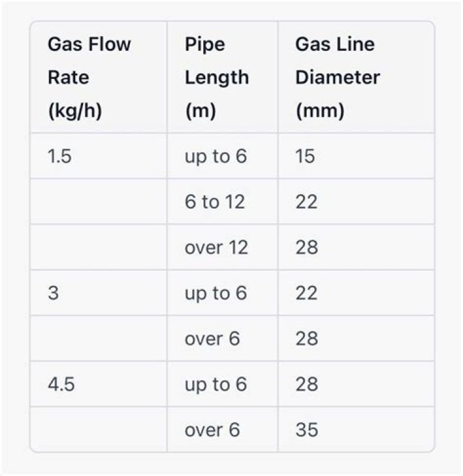Screen dimensions: 463x476
Task: Click the "over 12" pipe length cell
Action: click(x=216, y=247)
